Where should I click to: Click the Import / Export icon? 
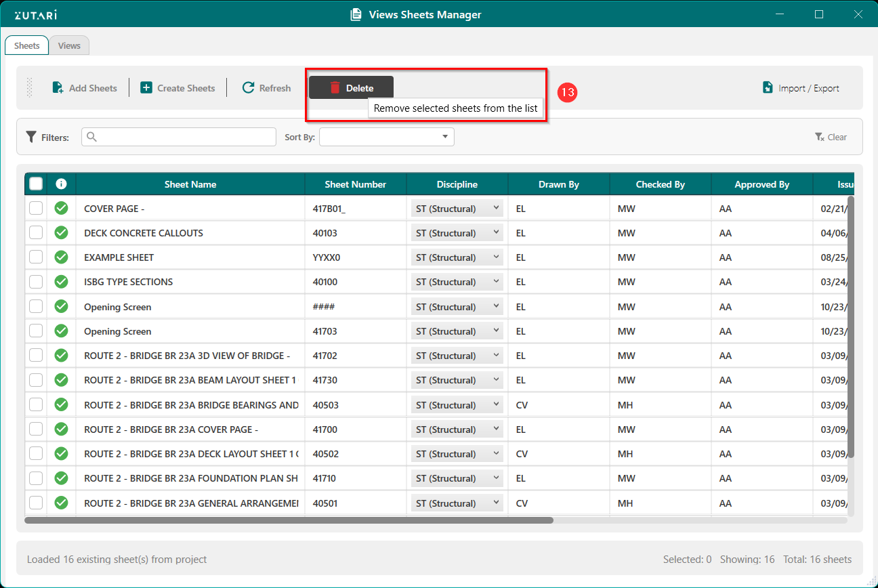(768, 88)
